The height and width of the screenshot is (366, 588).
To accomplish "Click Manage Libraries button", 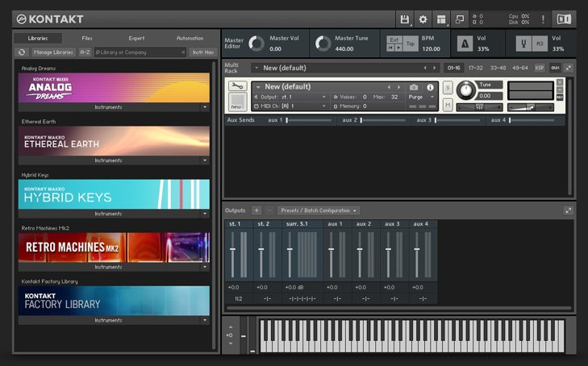I will pyautogui.click(x=53, y=52).
